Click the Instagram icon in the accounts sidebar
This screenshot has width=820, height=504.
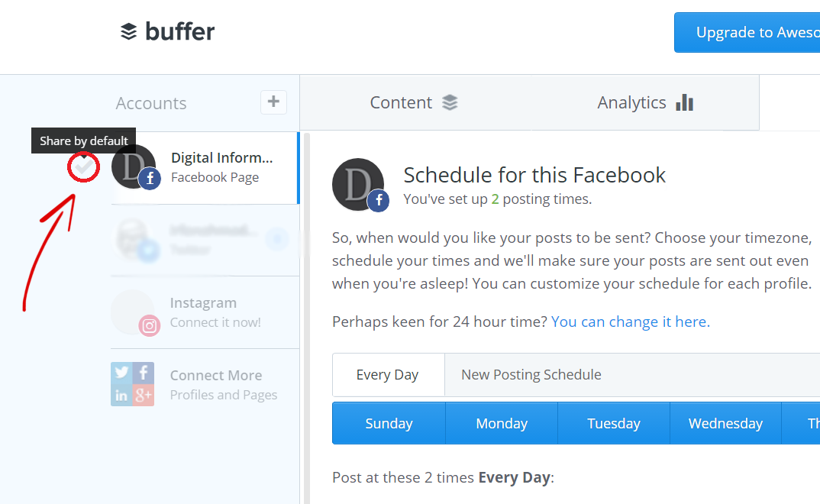tap(149, 325)
